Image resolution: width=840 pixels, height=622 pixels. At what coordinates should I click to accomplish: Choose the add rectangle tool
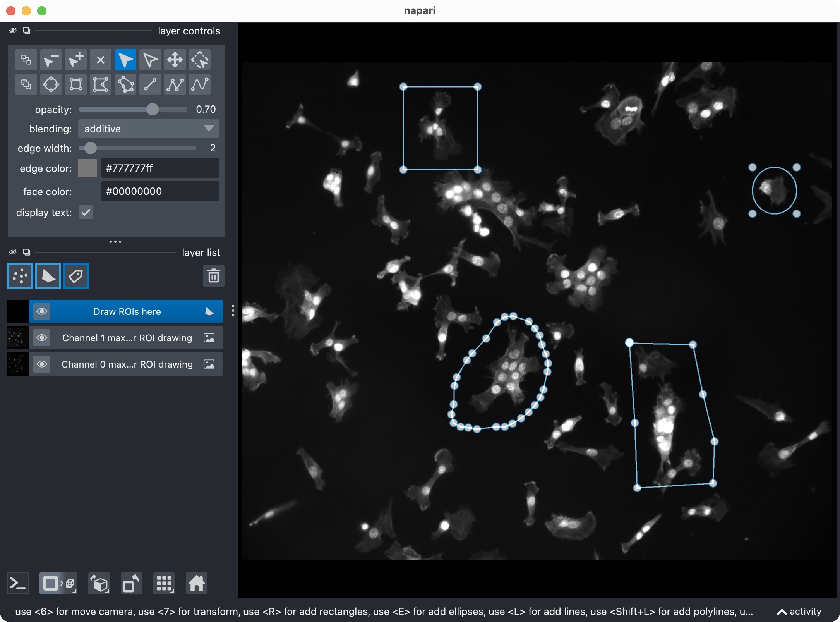pos(76,84)
